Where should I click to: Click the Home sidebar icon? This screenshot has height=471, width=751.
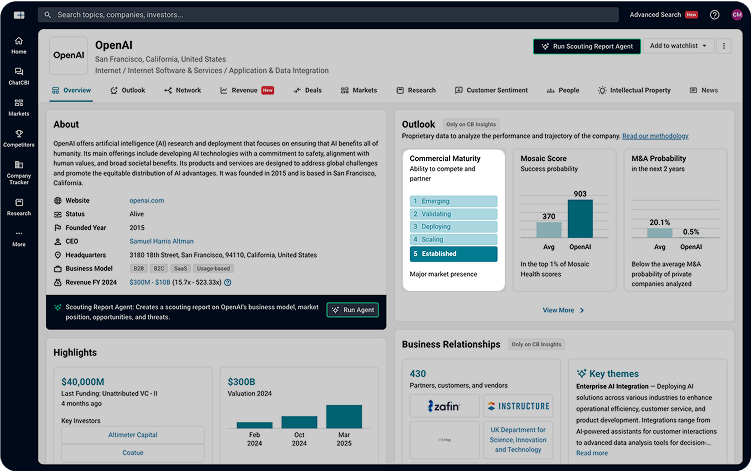[18, 45]
